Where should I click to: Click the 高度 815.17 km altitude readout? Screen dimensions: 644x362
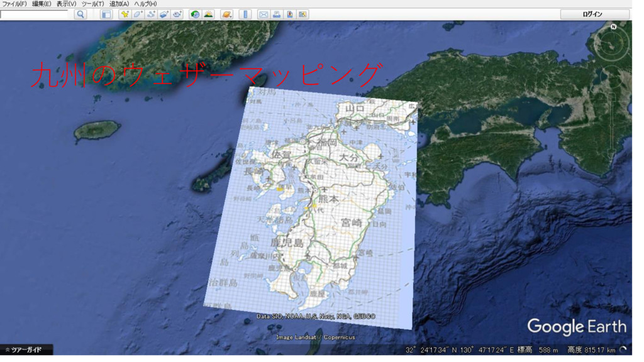(x=591, y=350)
